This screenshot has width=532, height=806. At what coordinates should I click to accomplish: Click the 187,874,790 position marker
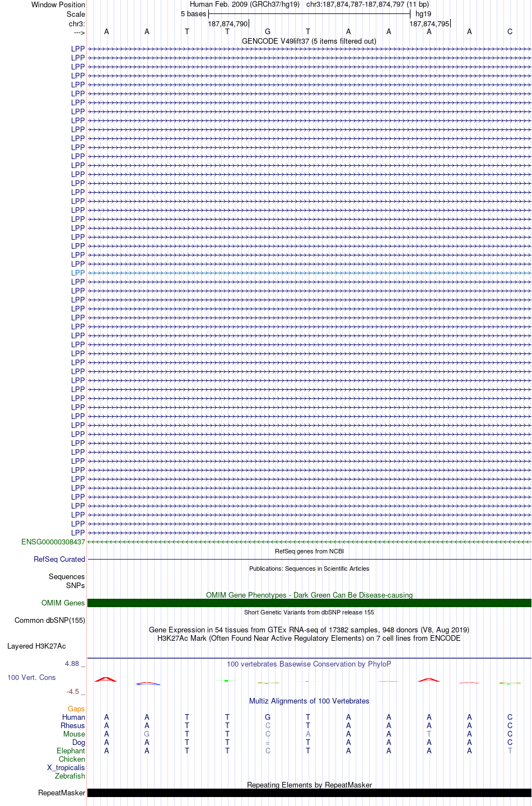tap(228, 24)
